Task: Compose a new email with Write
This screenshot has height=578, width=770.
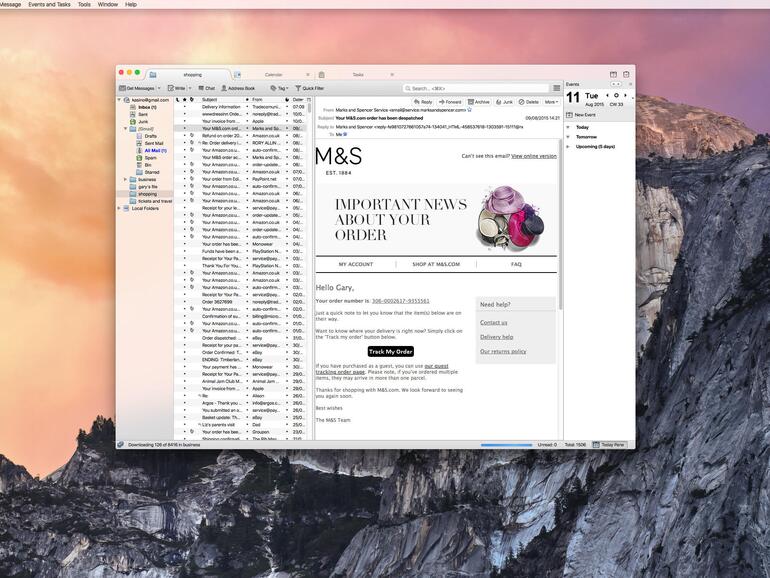Action: 177,88
